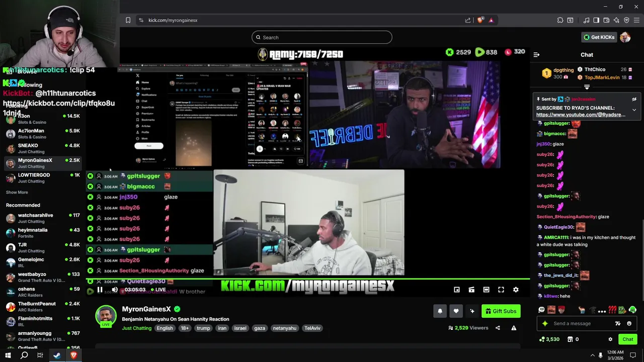Image resolution: width=644 pixels, height=362 pixels.
Task: Open the Brave Shields lion icon
Action: pos(480,20)
